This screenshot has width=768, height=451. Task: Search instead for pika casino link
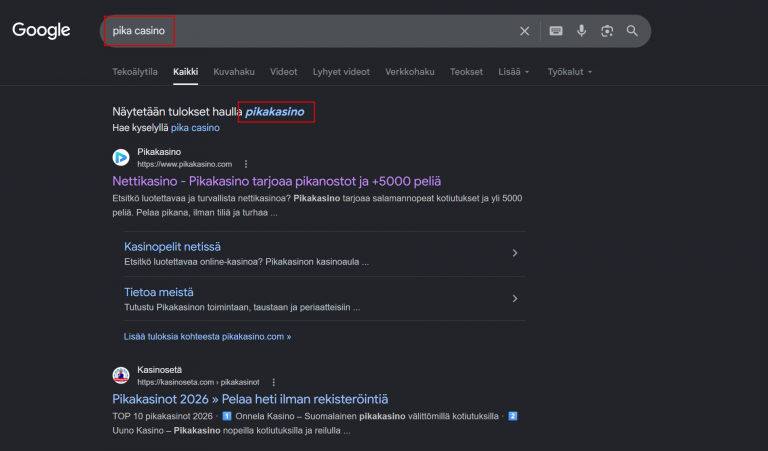(195, 128)
